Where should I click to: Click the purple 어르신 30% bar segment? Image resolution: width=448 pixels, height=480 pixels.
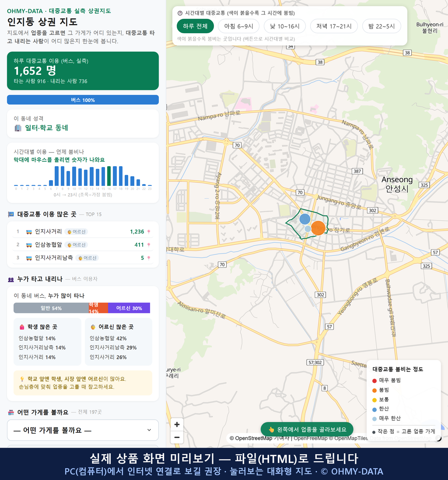[129, 308]
